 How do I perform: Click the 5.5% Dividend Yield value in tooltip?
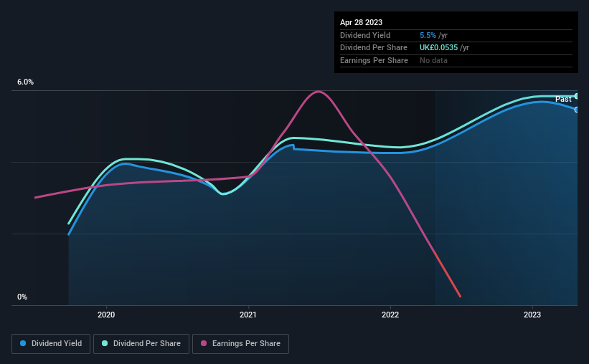[x=428, y=35]
